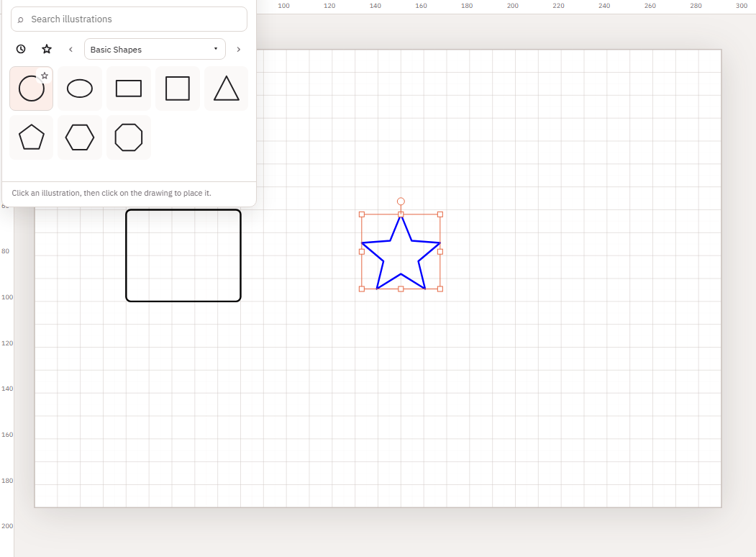
Task: Click the 100 mark on the left ruler
Action: tap(7, 297)
